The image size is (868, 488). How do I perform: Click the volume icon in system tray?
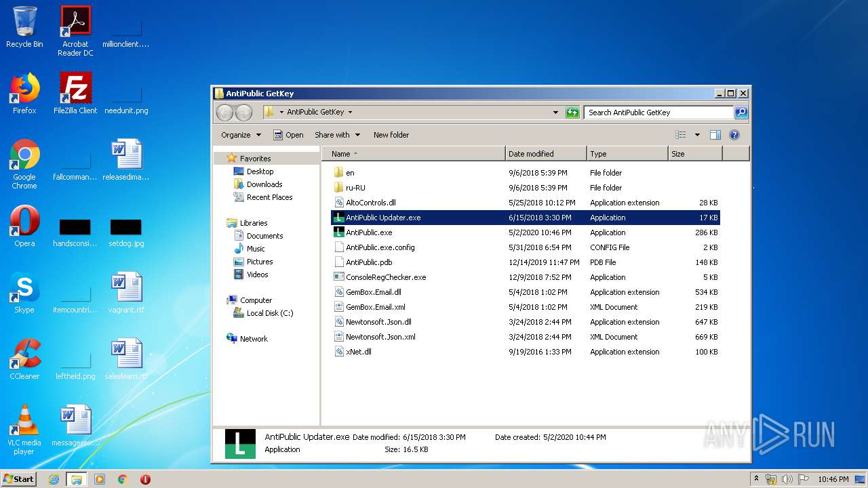787,479
